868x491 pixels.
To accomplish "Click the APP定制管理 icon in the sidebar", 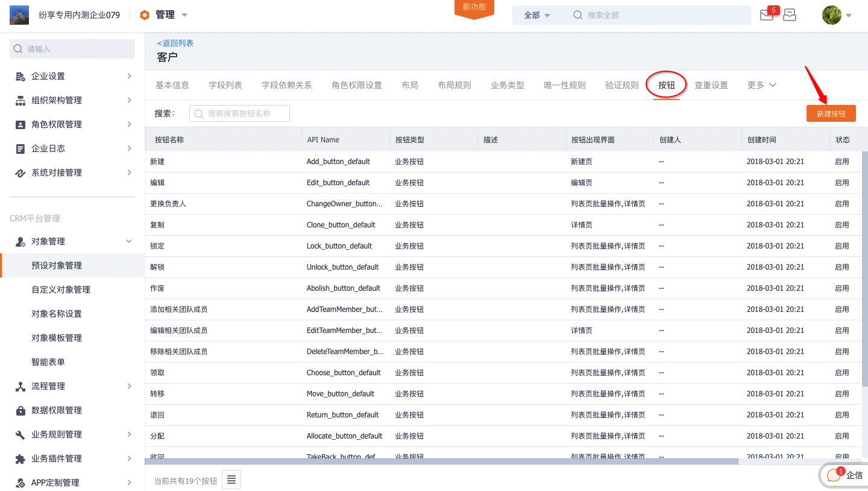I will pyautogui.click(x=20, y=483).
